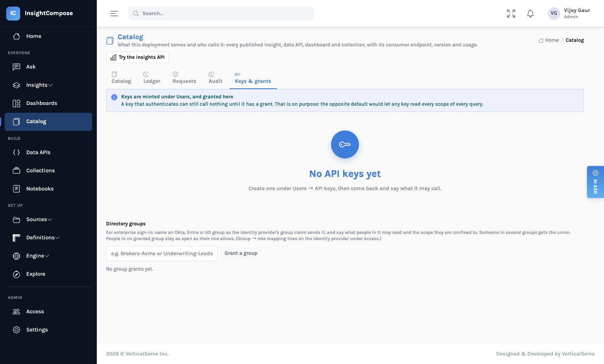
Task: Click the Collections stack icon
Action: coord(16,170)
